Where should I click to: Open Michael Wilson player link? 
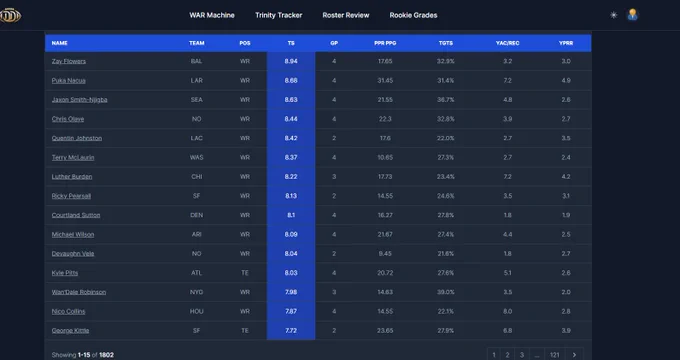pyautogui.click(x=73, y=234)
